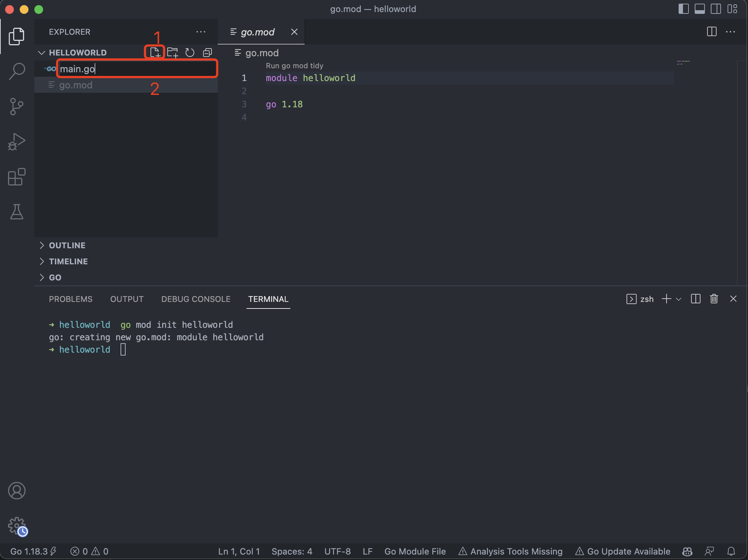Open the Source Control view
The image size is (748, 560).
pos(17,106)
